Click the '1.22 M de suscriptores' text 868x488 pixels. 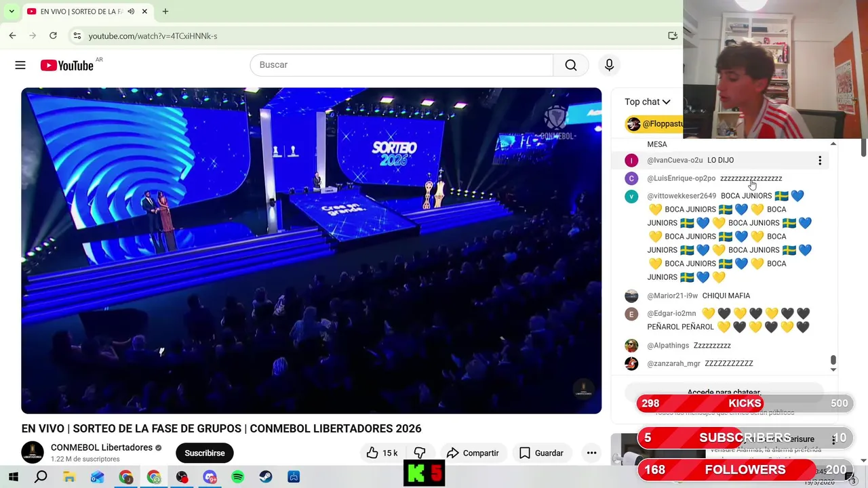[85, 460]
